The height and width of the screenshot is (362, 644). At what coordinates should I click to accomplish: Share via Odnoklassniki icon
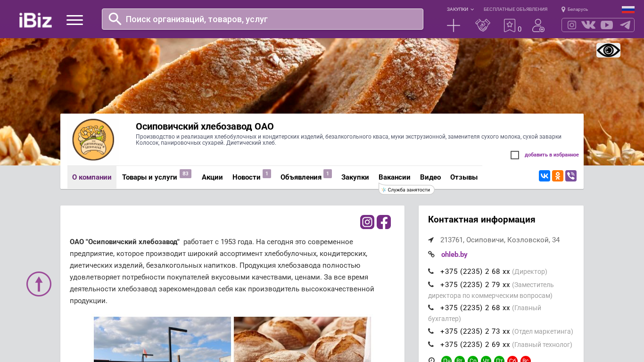[558, 176]
